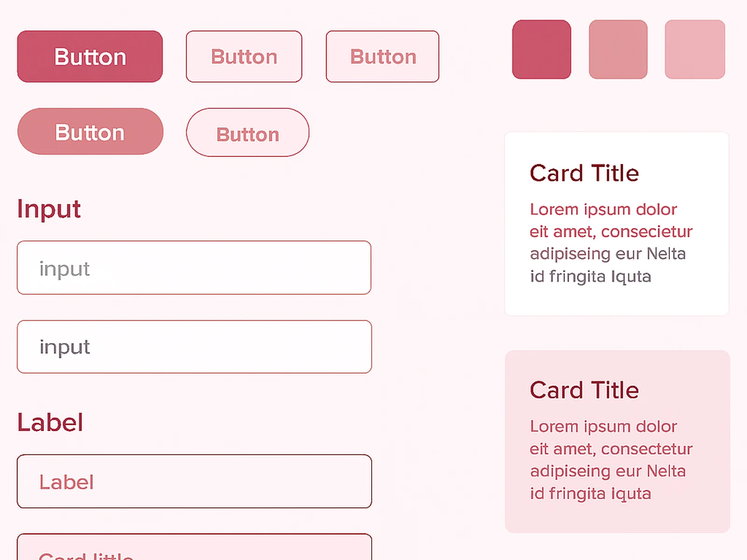Click the gray body text in the pink card

(x=607, y=471)
